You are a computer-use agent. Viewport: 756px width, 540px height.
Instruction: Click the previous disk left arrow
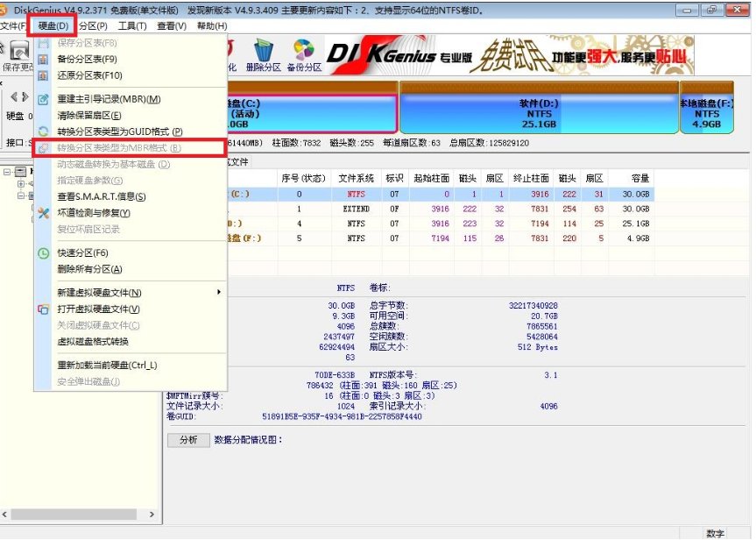[14, 96]
